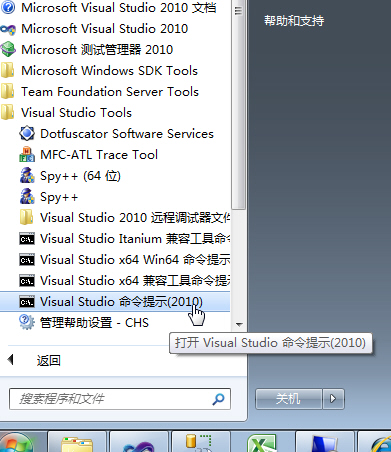Open Visual Studio 命令提示(2010)
This screenshot has height=452, width=391.
[121, 302]
